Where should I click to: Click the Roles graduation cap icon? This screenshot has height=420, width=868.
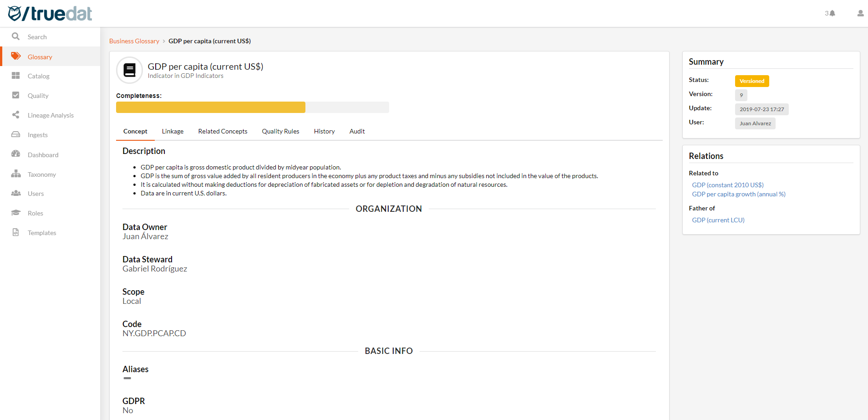coord(15,213)
